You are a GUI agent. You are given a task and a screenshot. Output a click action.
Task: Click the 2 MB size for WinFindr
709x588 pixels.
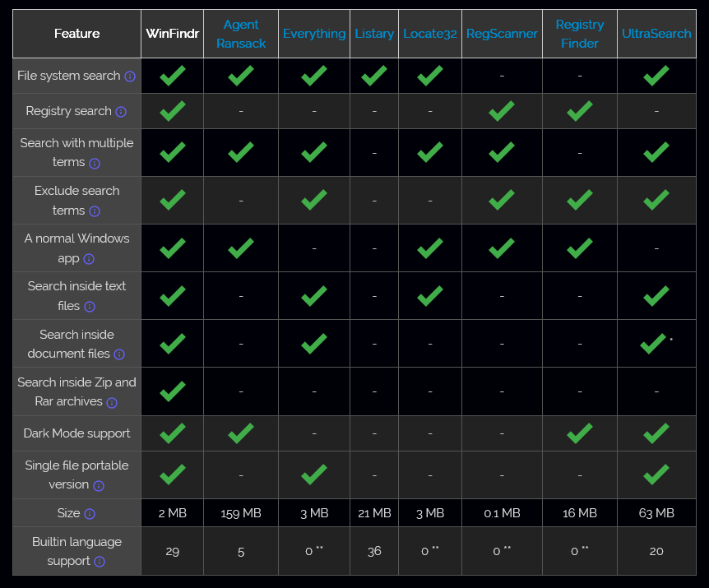[x=172, y=513]
